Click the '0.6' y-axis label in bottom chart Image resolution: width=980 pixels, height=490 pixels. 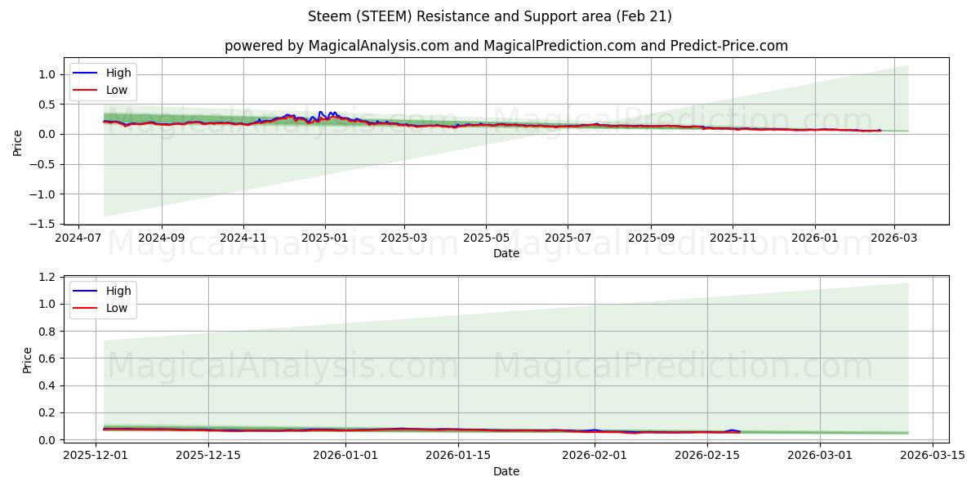(x=48, y=359)
